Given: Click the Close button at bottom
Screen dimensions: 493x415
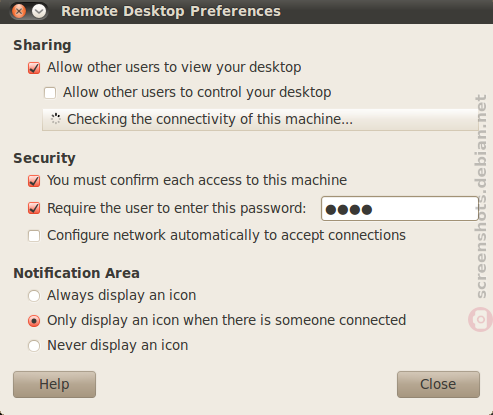Looking at the screenshot, I should coord(438,384).
